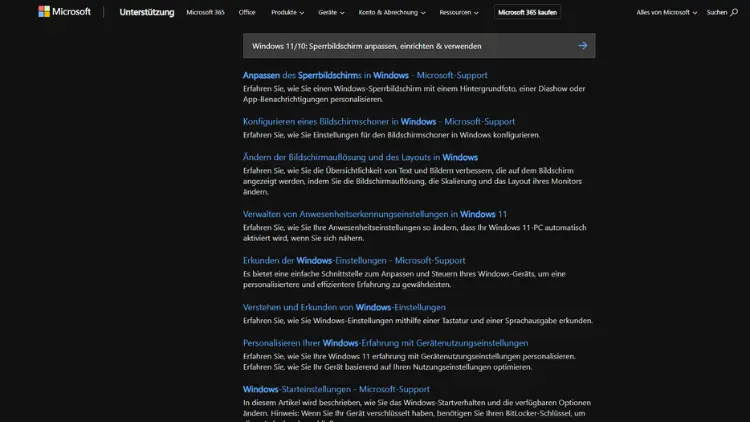Open Konfigurieren eines Bildschirmschoner result
The image size is (750, 422).
pyautogui.click(x=379, y=122)
